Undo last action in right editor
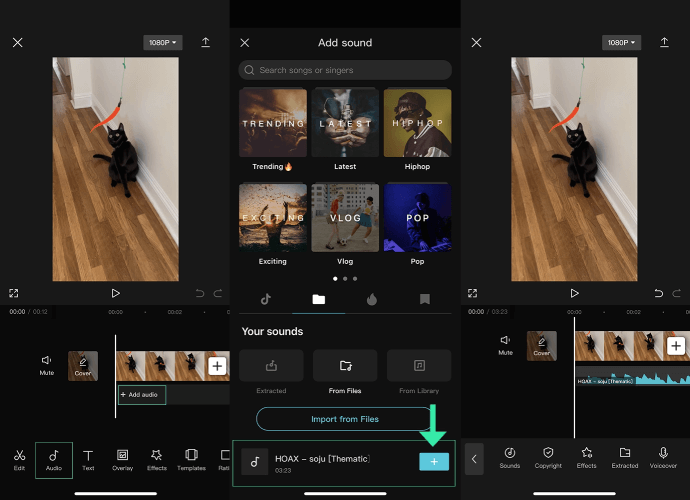 pyautogui.click(x=658, y=293)
